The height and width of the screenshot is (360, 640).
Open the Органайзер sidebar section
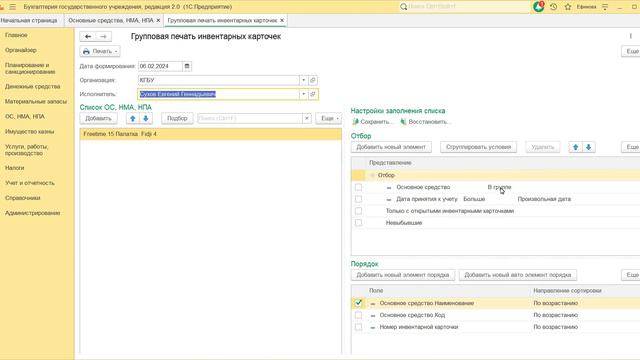pos(21,50)
